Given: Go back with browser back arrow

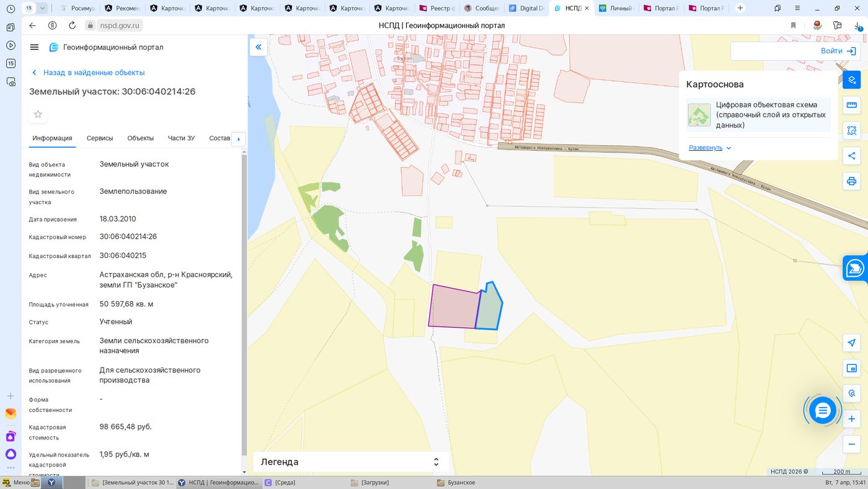Looking at the screenshot, I should click(33, 25).
